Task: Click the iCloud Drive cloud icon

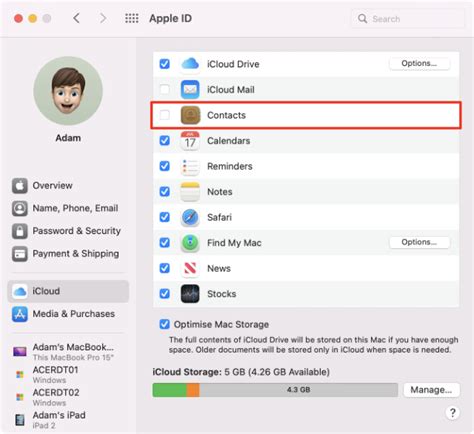Action: [190, 63]
